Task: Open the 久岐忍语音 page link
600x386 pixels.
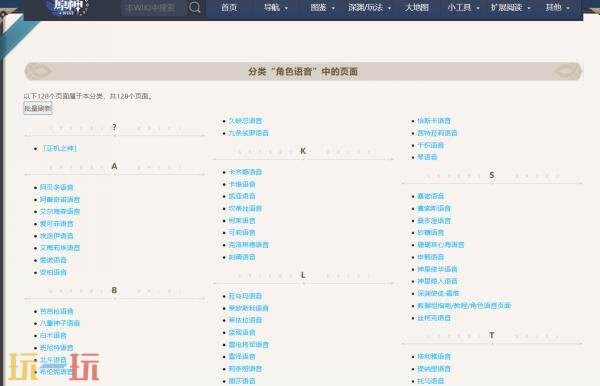Action: pyautogui.click(x=245, y=121)
